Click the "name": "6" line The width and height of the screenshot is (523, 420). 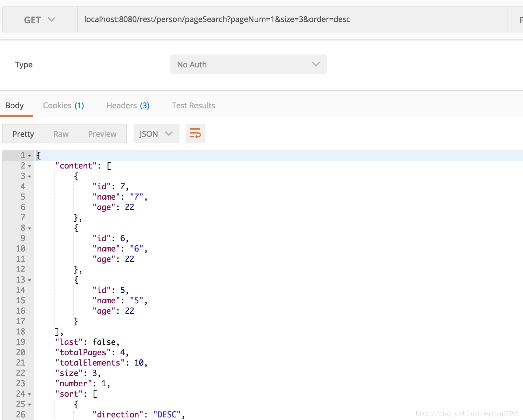point(120,249)
